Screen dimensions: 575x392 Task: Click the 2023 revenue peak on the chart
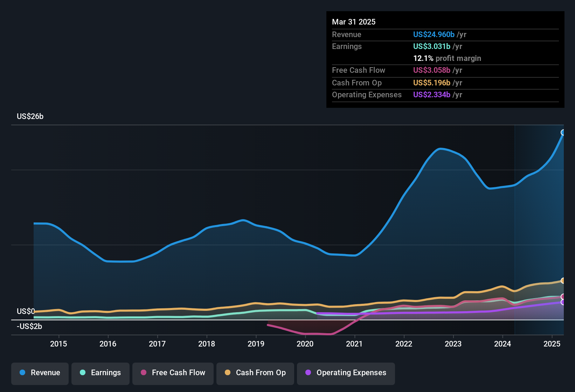point(441,149)
